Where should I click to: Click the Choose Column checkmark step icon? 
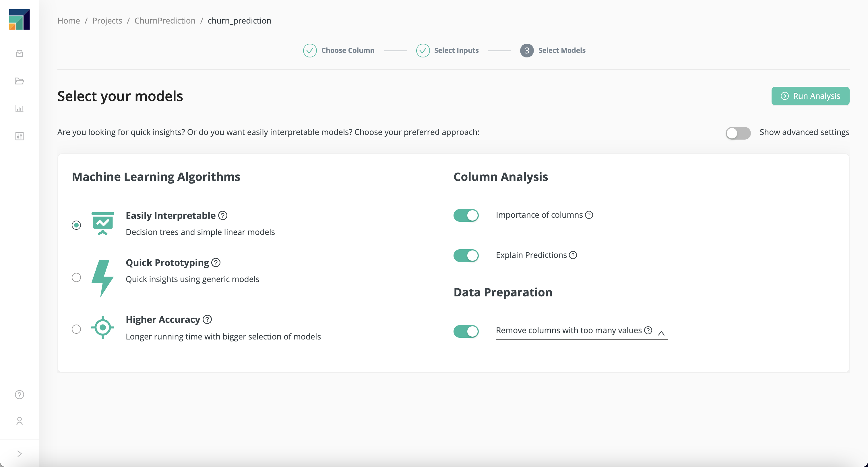tap(310, 51)
